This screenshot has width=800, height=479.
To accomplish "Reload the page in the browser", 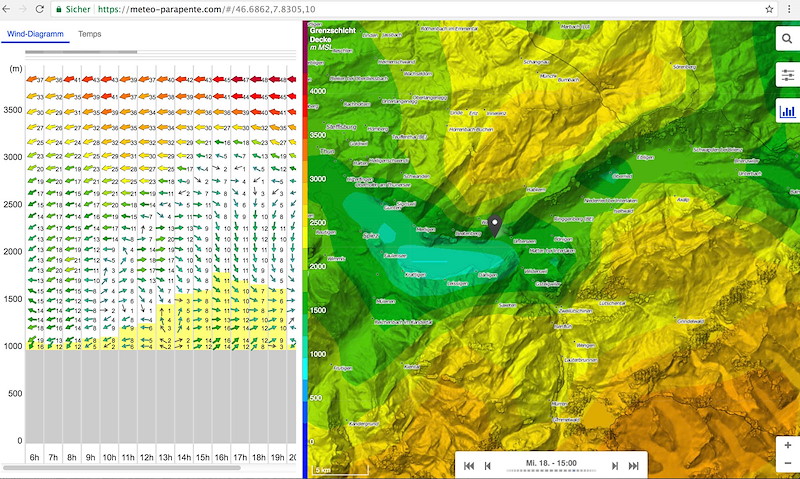I will click(39, 9).
